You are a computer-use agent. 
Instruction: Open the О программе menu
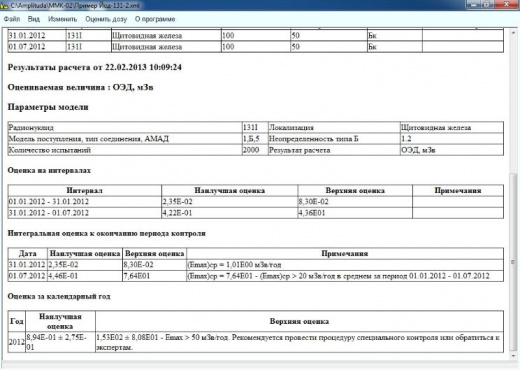155,19
